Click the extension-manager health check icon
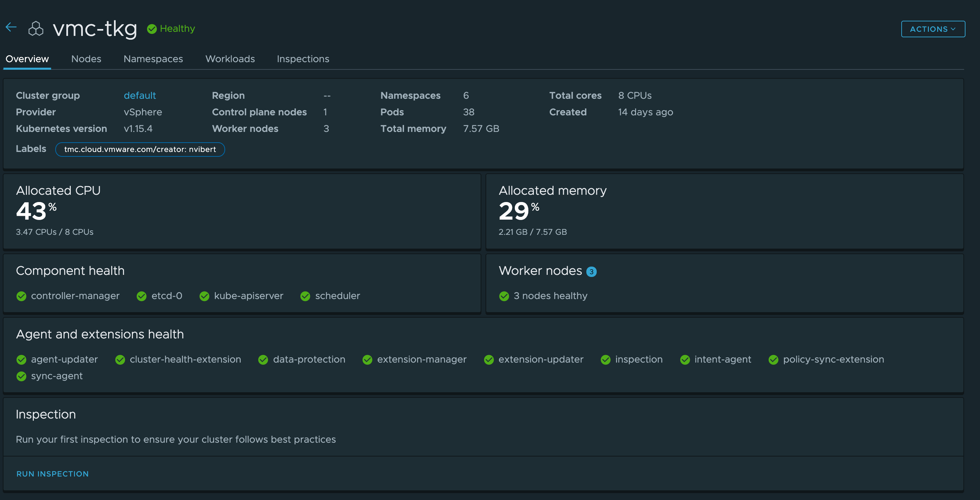The width and height of the screenshot is (980, 500). point(367,359)
